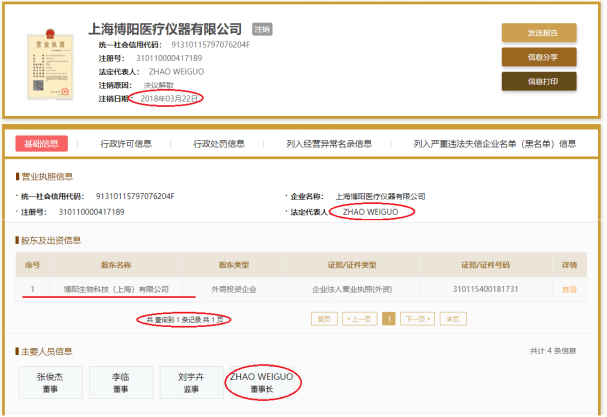Click the 信息打印 button
This screenshot has width=607, height=417.
point(539,81)
